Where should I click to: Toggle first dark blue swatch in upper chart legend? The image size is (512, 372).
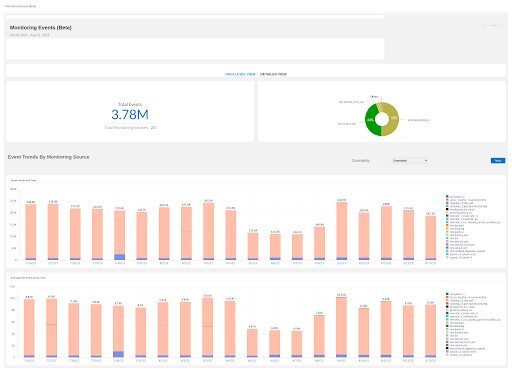coord(447,197)
